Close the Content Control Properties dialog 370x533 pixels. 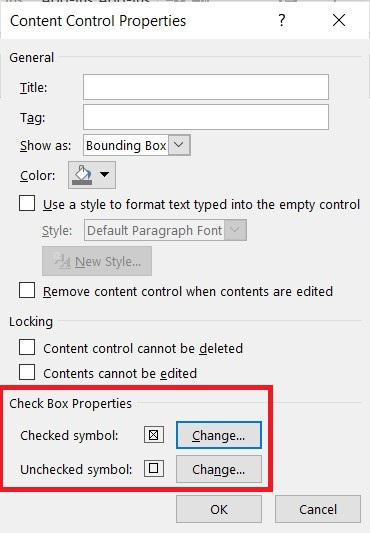[339, 20]
